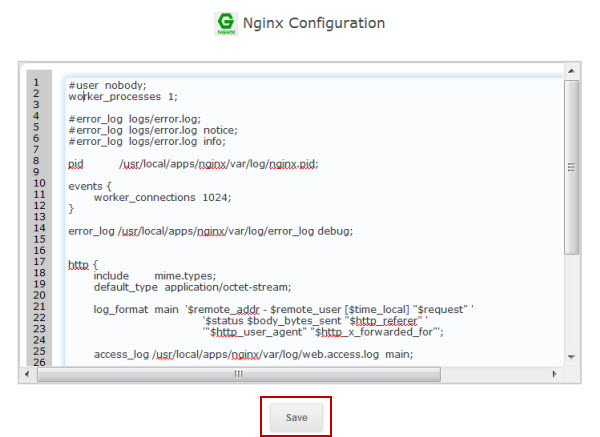Click the access_log web.access.log line

click(x=253, y=354)
